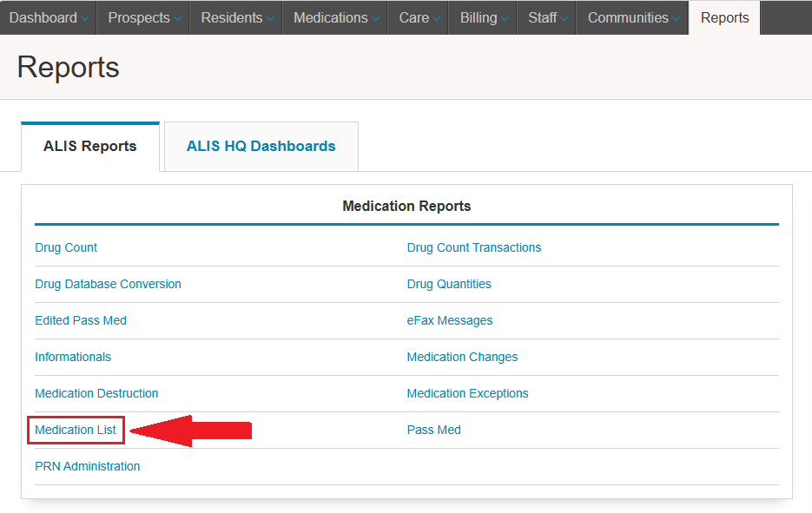The image size is (812, 513).
Task: Switch to the ALIS HQ Dashboards tab
Action: (x=261, y=147)
